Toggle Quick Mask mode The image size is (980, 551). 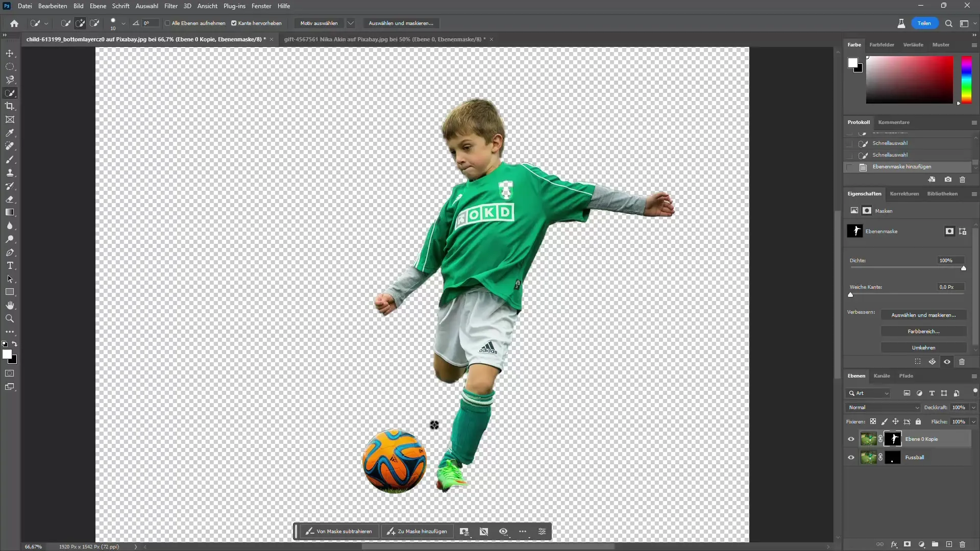point(10,373)
